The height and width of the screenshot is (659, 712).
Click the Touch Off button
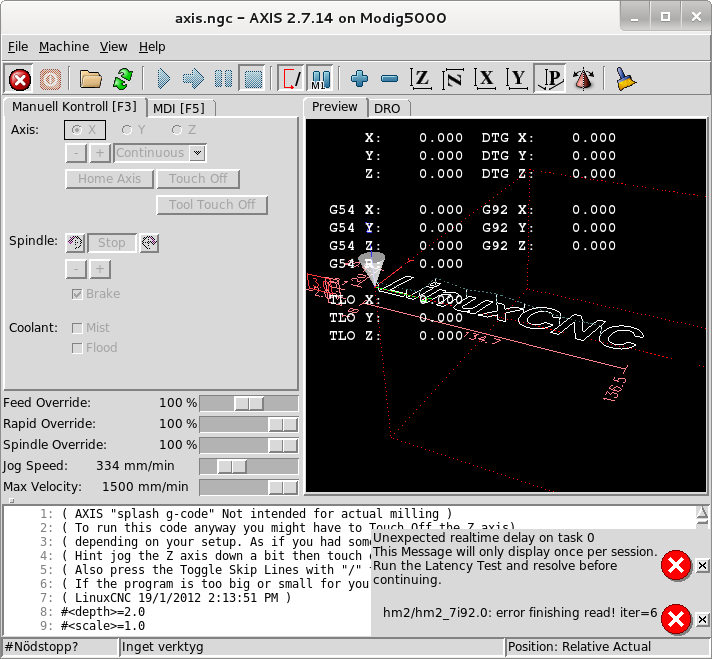[198, 179]
